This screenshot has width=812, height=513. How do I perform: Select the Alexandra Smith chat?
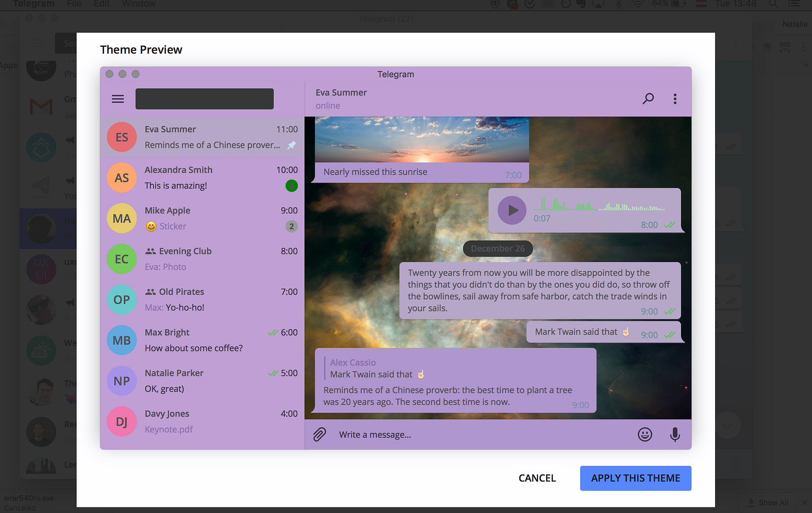tap(202, 178)
